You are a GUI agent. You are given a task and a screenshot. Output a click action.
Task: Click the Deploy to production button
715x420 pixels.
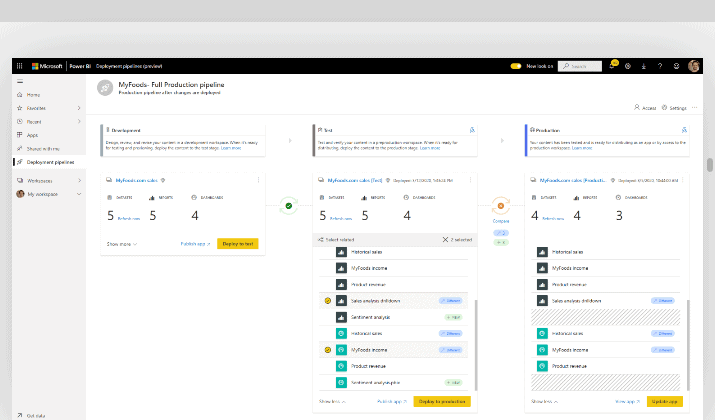[442, 402]
